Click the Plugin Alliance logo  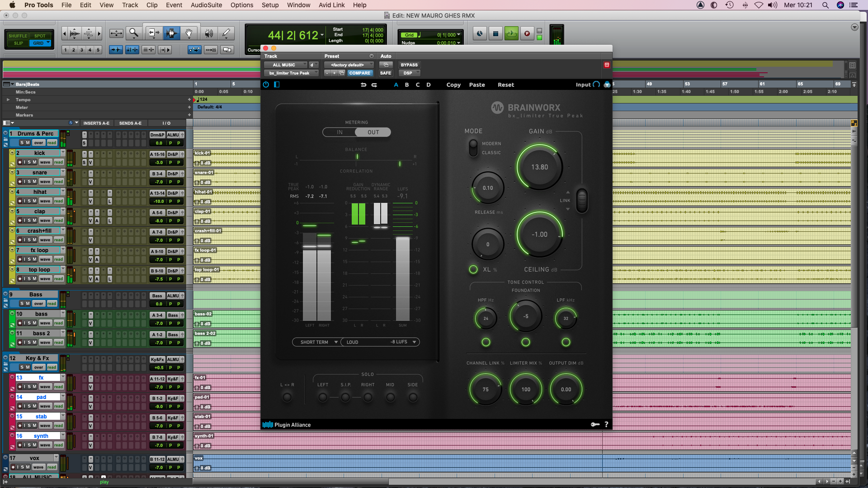click(x=287, y=425)
